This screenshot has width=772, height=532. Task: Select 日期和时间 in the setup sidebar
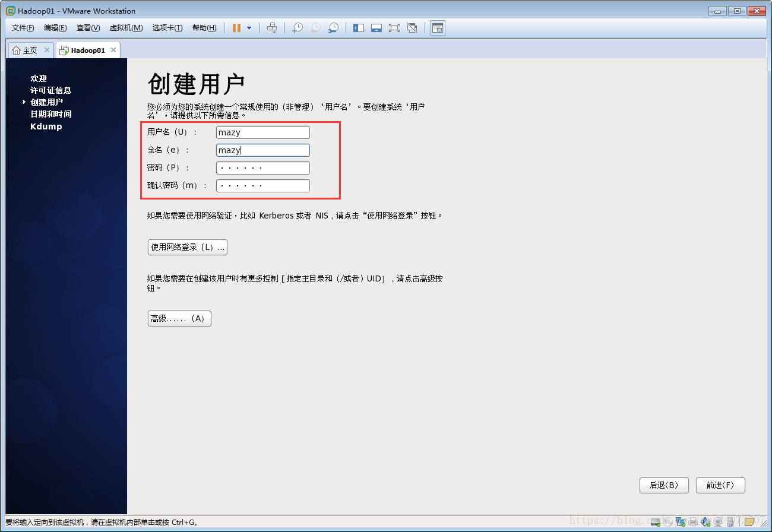(51, 114)
